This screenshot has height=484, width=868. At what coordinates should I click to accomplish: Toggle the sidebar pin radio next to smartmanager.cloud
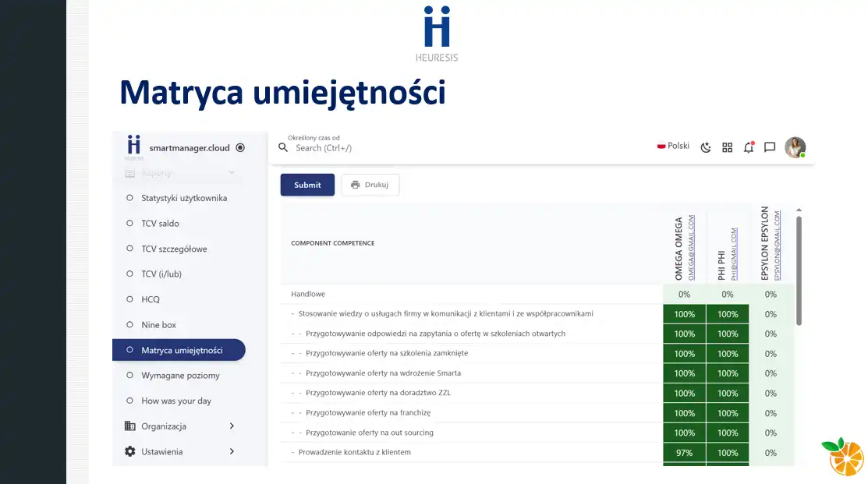(x=240, y=147)
